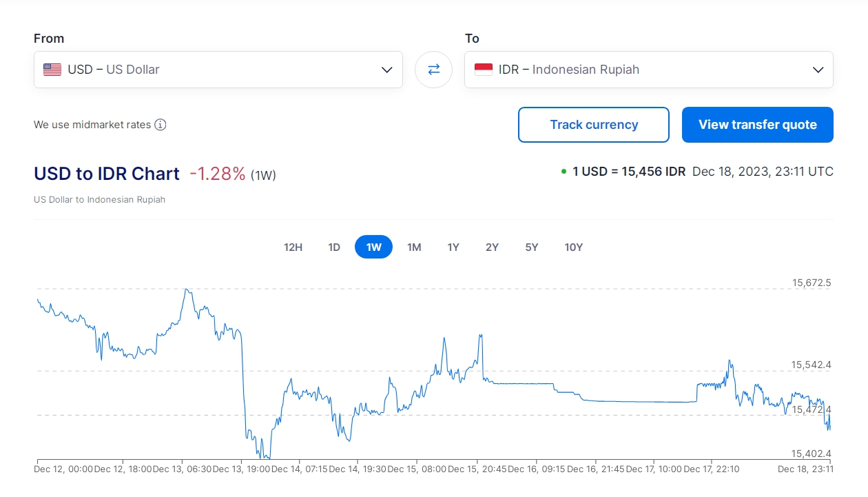Click the midmarket rates info icon
The image size is (868, 497).
161,125
